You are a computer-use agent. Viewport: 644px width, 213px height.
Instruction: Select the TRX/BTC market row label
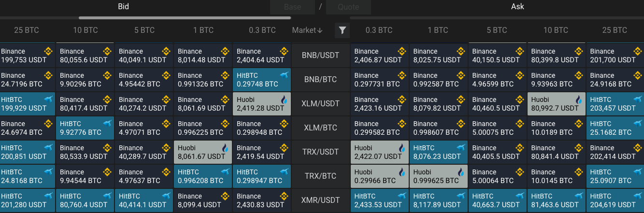coord(320,176)
